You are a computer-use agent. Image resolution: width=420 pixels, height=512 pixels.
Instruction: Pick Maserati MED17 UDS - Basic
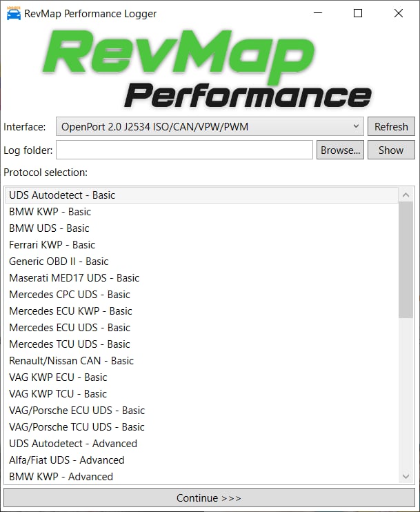(x=201, y=278)
